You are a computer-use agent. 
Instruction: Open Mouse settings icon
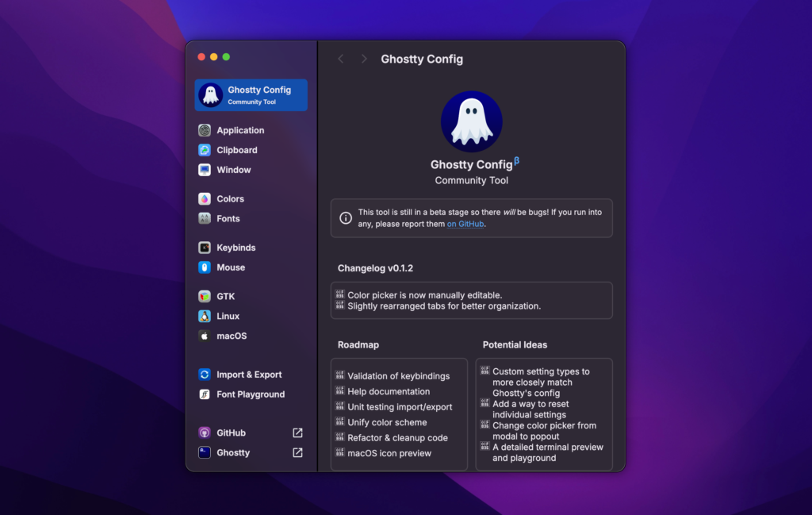pos(205,267)
